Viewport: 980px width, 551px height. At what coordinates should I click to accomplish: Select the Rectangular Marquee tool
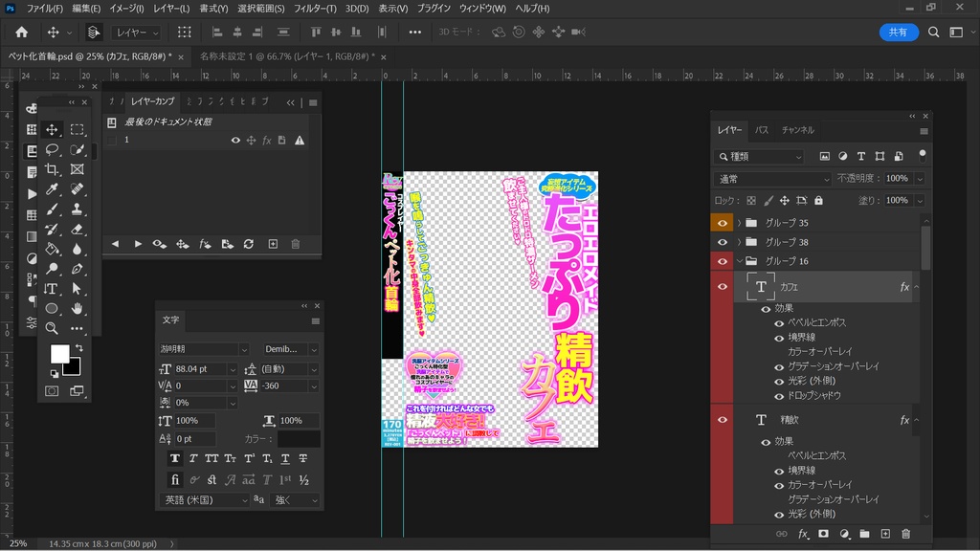pos(77,129)
